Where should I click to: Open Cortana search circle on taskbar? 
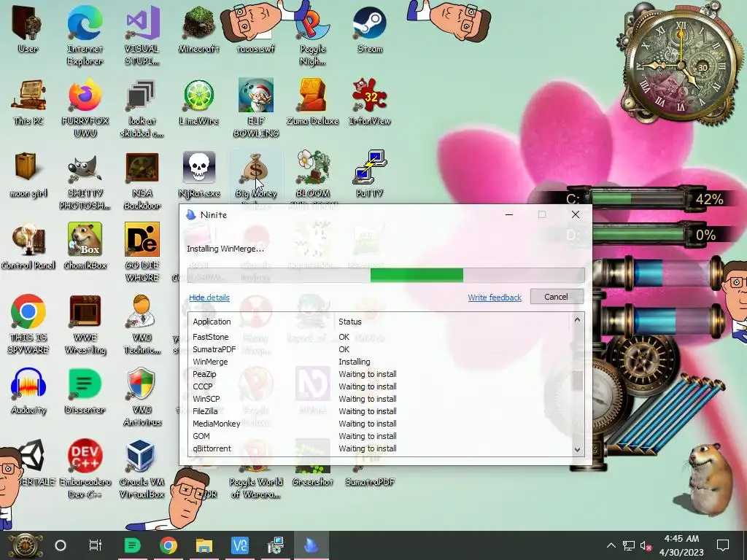pos(61,545)
